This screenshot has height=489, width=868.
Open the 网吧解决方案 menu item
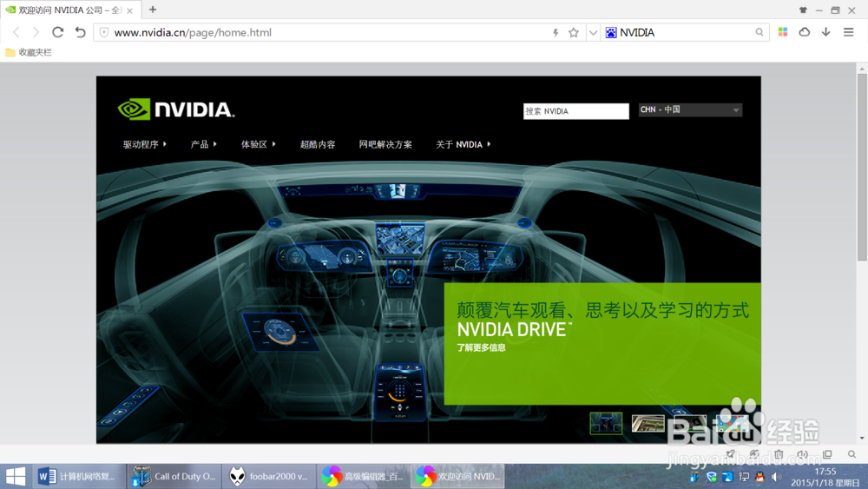(x=385, y=144)
